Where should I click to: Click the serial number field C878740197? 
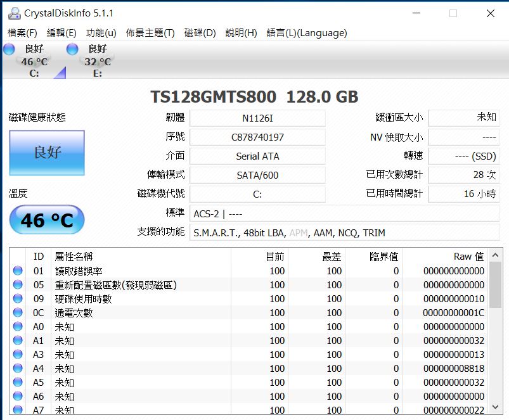click(x=257, y=137)
